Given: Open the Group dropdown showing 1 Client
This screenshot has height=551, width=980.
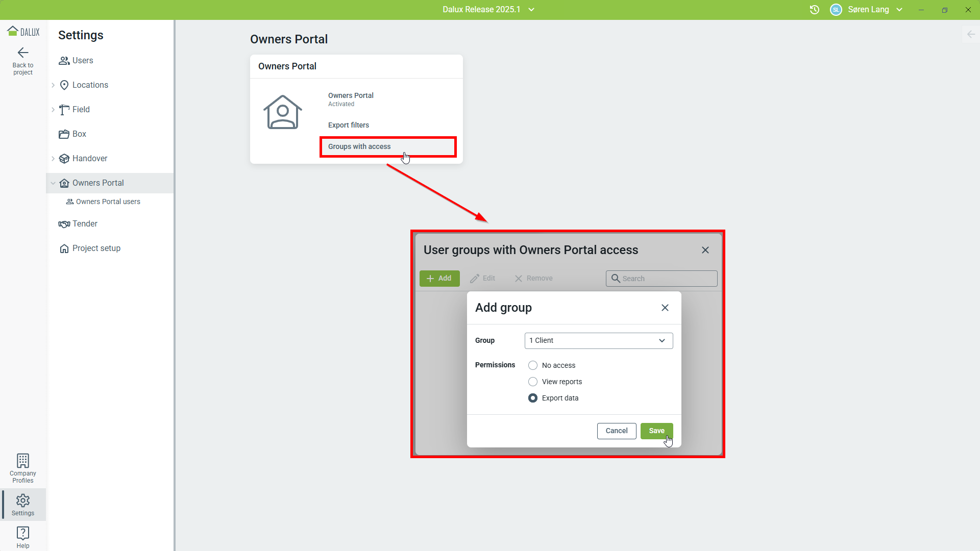Looking at the screenshot, I should point(599,341).
